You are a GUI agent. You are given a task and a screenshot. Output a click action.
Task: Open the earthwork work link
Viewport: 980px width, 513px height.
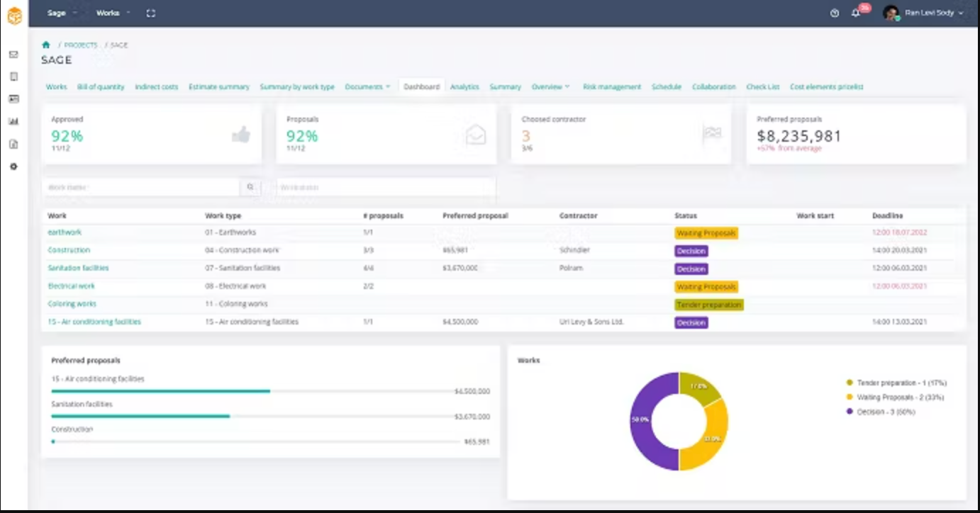[x=65, y=232]
